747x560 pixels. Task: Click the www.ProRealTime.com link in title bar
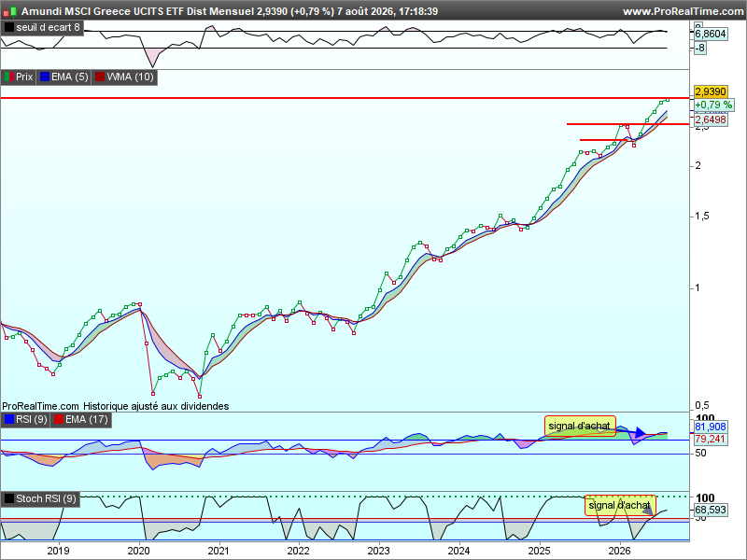(684, 11)
